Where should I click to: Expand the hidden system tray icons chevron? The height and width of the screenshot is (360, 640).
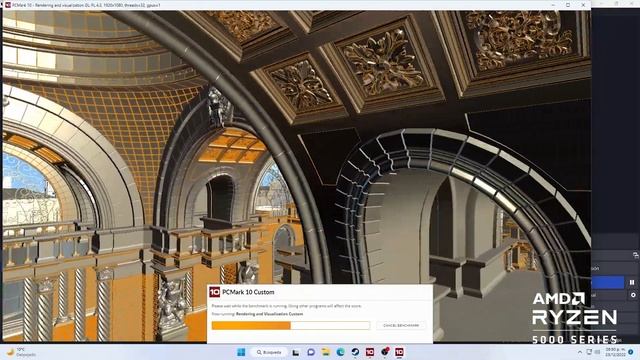(x=580, y=352)
